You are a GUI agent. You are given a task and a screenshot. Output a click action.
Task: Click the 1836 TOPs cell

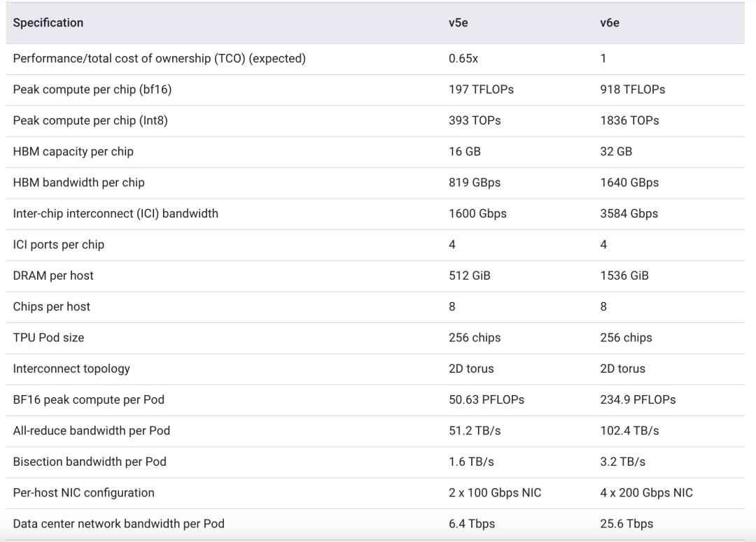pos(629,120)
